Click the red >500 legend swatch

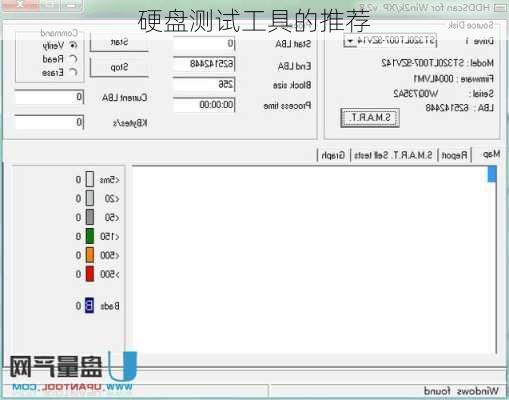coord(90,274)
